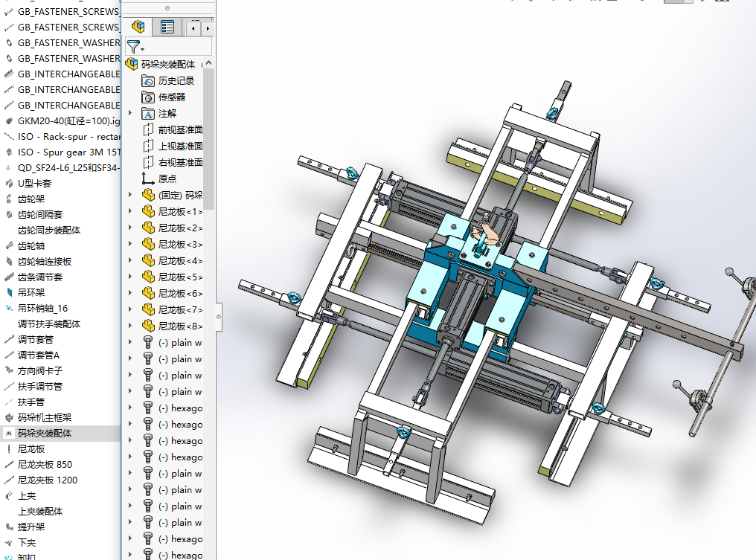
Task: Click the filter search input field
Action: click(x=179, y=47)
